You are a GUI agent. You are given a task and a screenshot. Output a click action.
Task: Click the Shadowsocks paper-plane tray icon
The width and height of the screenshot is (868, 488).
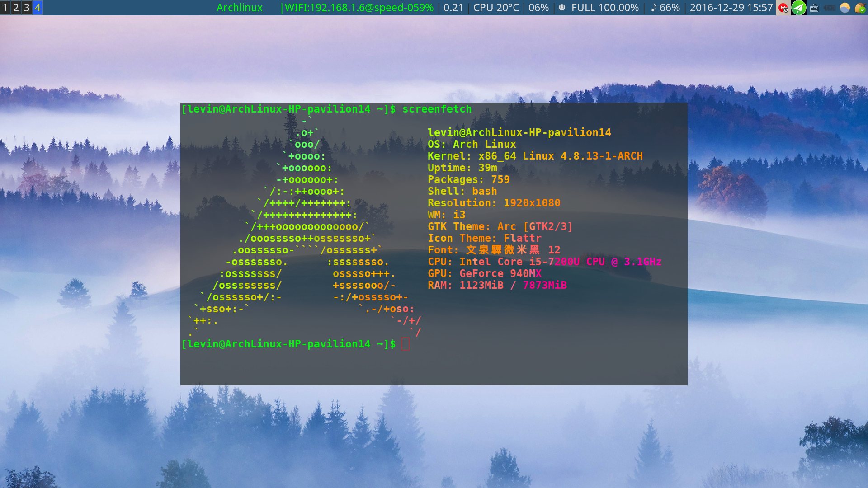[798, 8]
